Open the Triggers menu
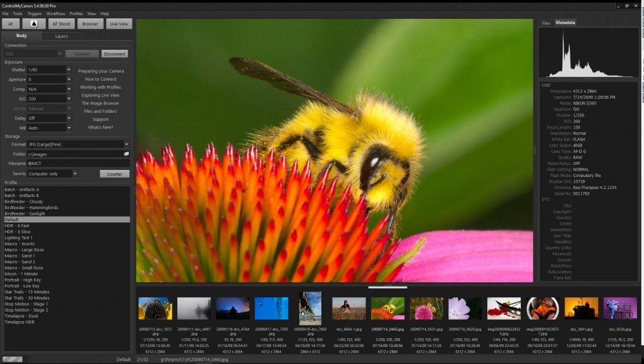Image resolution: width=644 pixels, height=364 pixels. click(x=35, y=13)
